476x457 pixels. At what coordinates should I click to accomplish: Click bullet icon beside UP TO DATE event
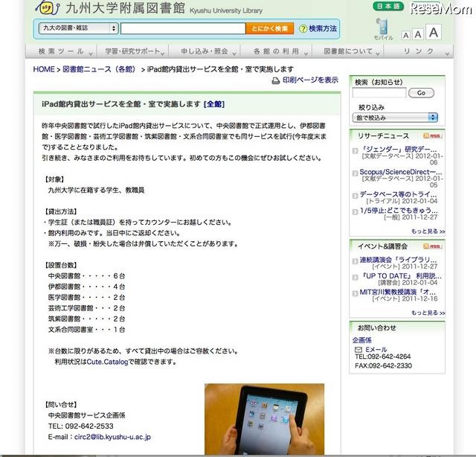355,277
